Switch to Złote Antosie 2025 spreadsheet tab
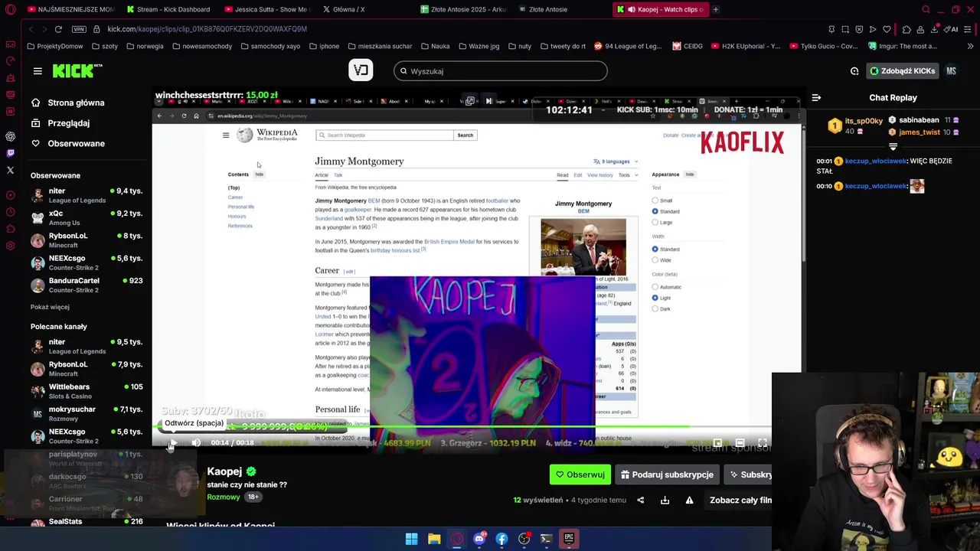 click(x=462, y=9)
